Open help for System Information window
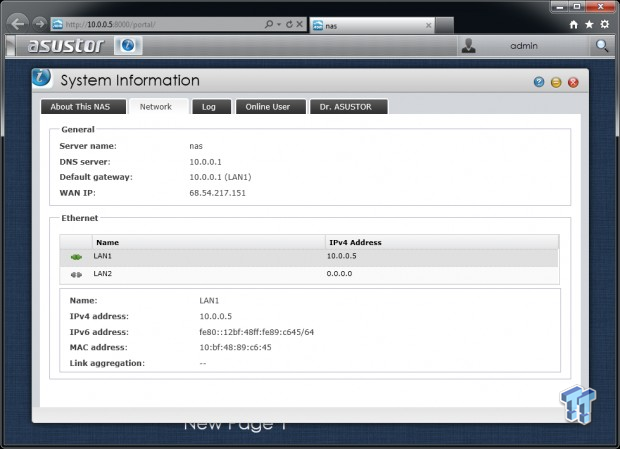This screenshot has height=449, width=620. click(x=539, y=82)
